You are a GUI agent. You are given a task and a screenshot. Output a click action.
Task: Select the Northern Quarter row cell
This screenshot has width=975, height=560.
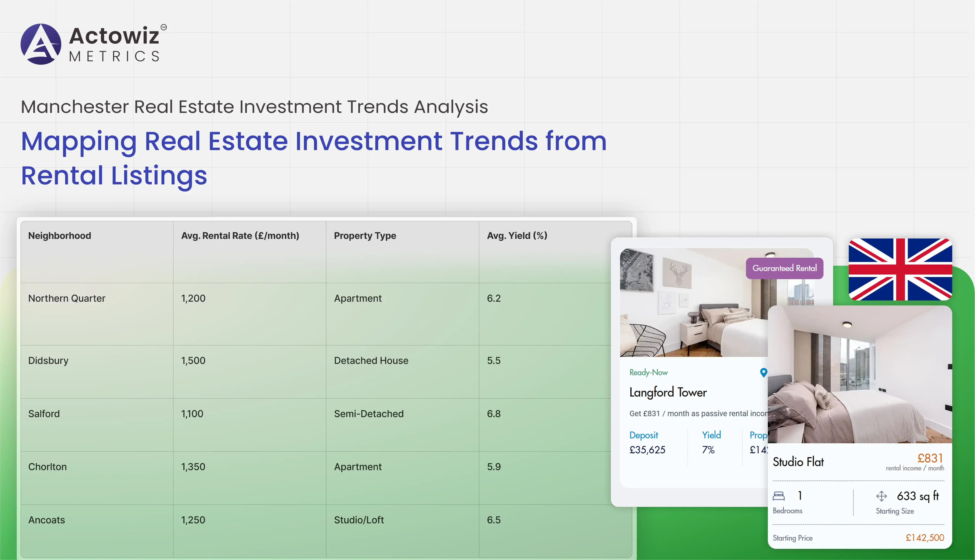(x=67, y=298)
